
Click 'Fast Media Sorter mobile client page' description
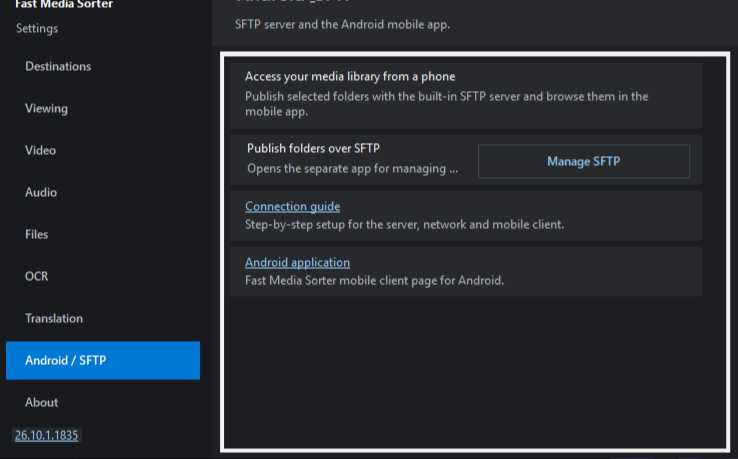pos(374,281)
